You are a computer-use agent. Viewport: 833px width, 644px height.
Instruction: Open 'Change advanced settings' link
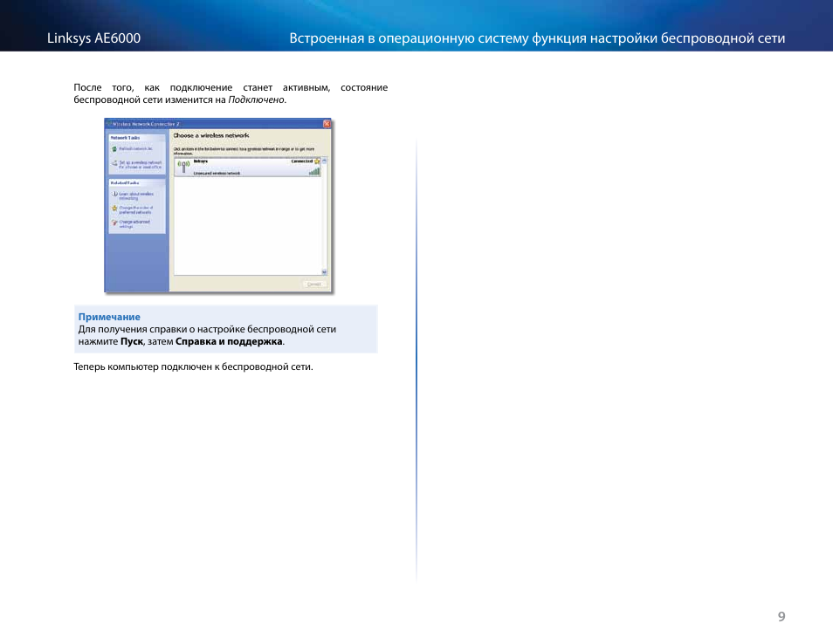point(134,224)
